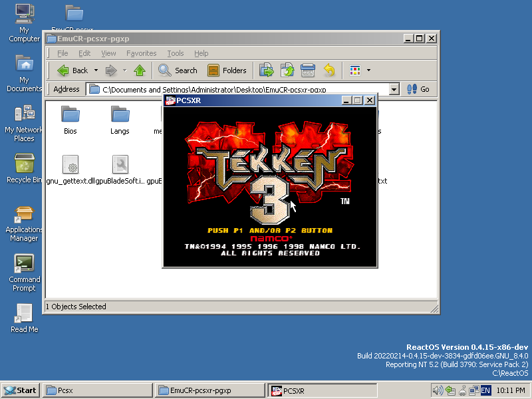Click the Start button
The width and height of the screenshot is (532, 399).
pyautogui.click(x=21, y=390)
